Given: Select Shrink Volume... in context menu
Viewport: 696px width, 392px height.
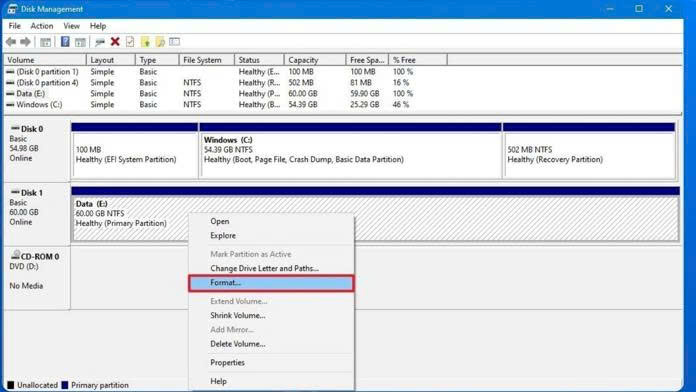Looking at the screenshot, I should coord(271,315).
